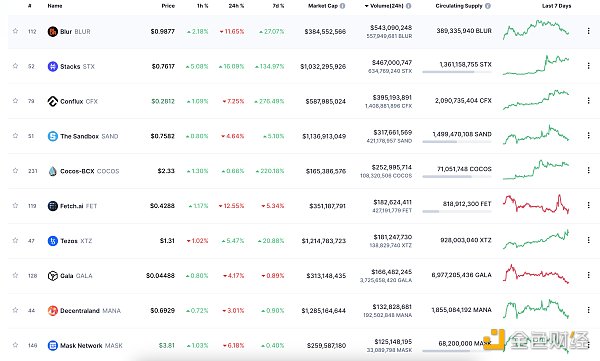Open the more options menu for Cocos-BCX
The image size is (600, 361).
click(589, 170)
